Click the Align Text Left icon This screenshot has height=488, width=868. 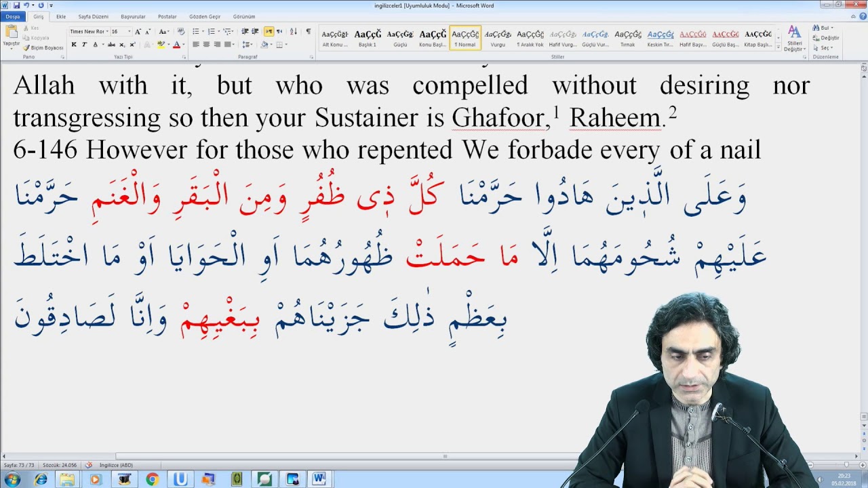click(195, 45)
